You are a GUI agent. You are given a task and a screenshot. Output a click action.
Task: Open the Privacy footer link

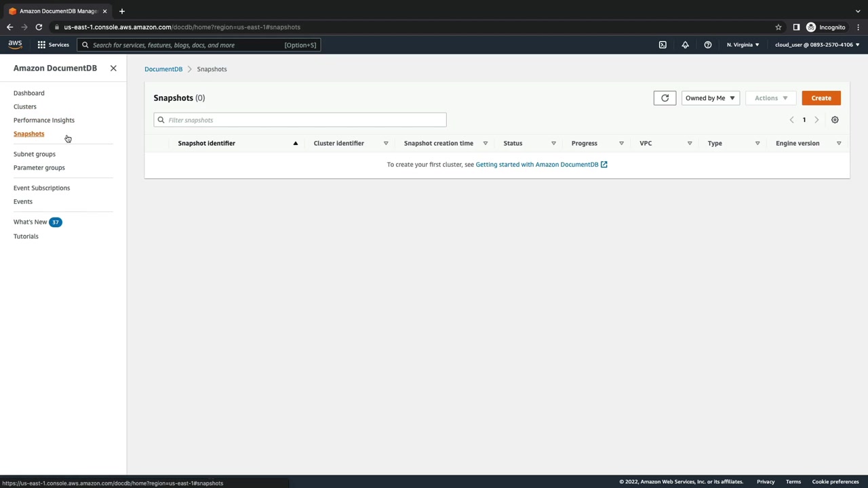(x=766, y=482)
